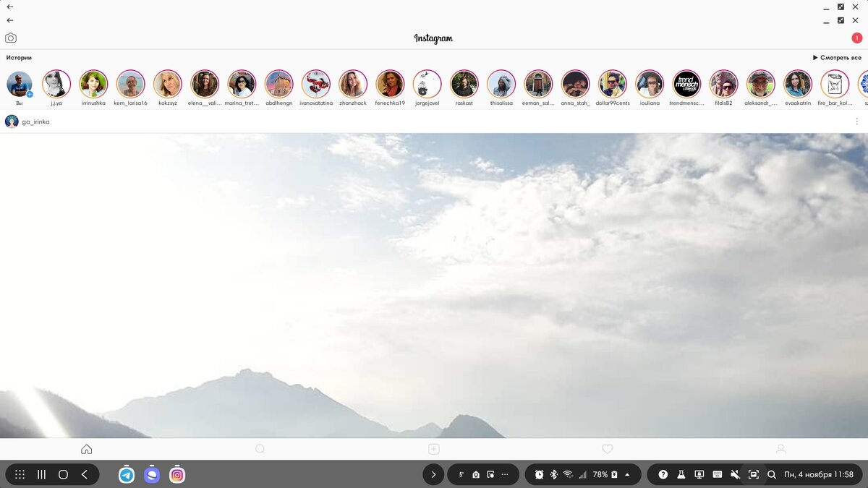Expand the battery status panel
The height and width of the screenshot is (488, 868).
coord(626,474)
